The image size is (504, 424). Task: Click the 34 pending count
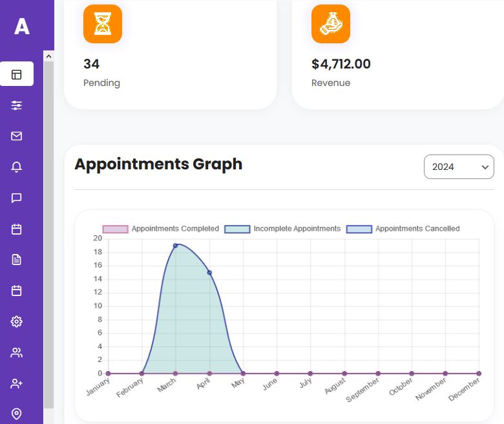point(92,64)
